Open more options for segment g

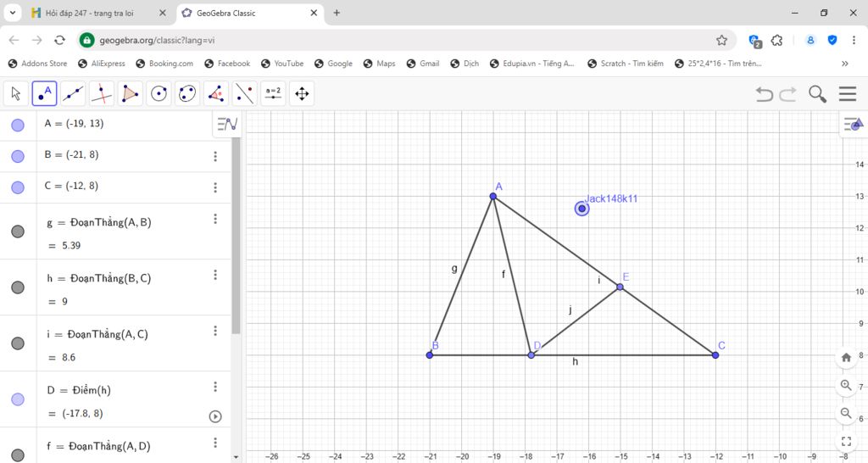[x=215, y=220]
